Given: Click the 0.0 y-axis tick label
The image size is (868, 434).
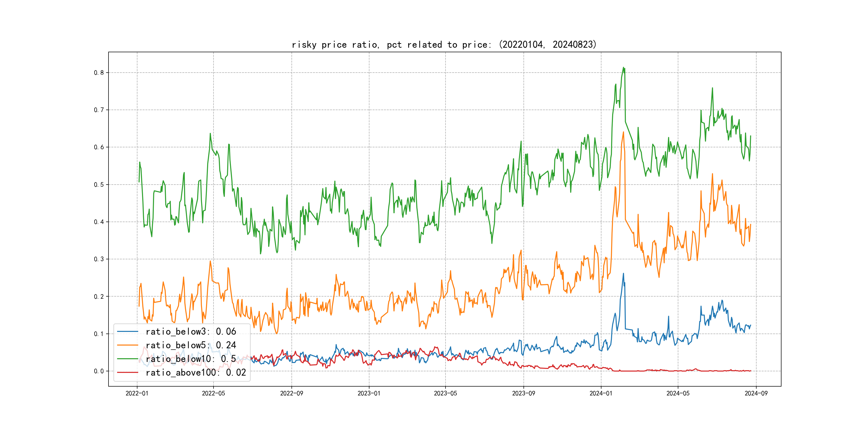Looking at the screenshot, I should pos(99,371).
